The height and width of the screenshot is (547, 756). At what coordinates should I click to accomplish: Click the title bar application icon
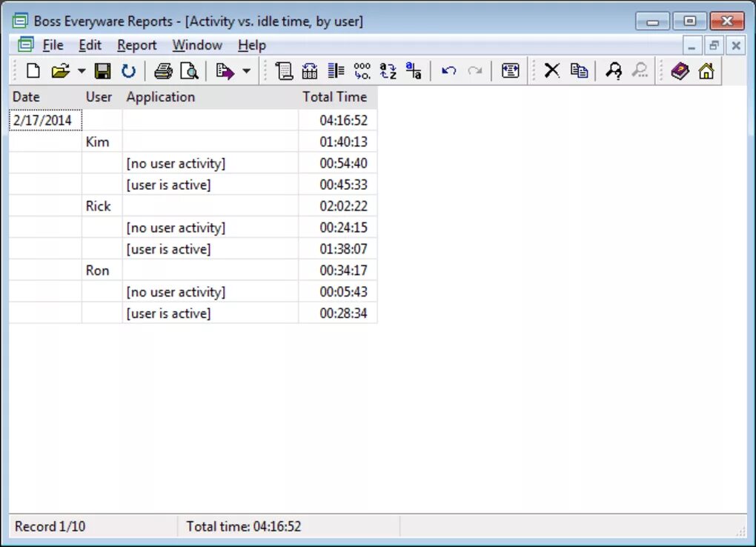pyautogui.click(x=20, y=21)
